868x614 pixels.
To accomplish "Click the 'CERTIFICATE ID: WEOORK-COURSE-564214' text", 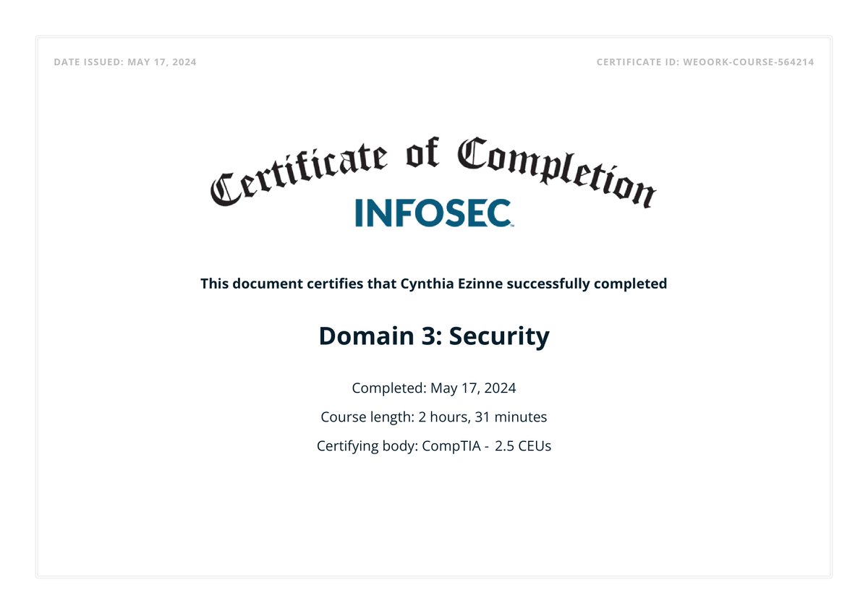I will coord(705,62).
